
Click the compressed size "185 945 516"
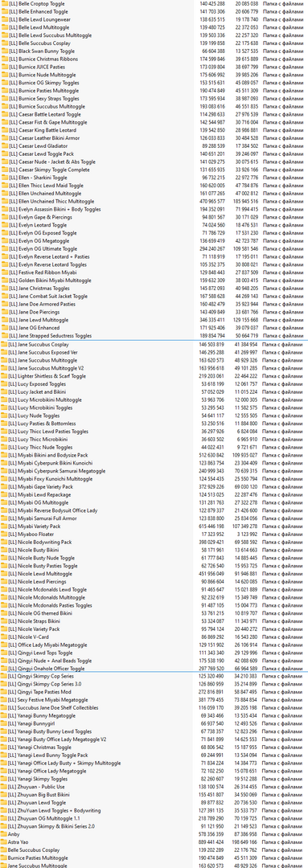click(244, 202)
